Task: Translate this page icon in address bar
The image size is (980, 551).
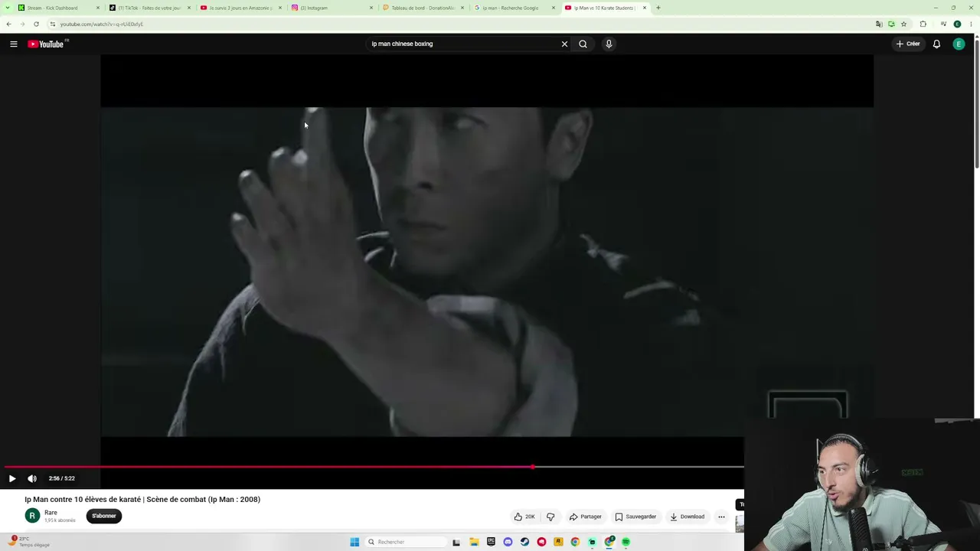Action: click(879, 24)
